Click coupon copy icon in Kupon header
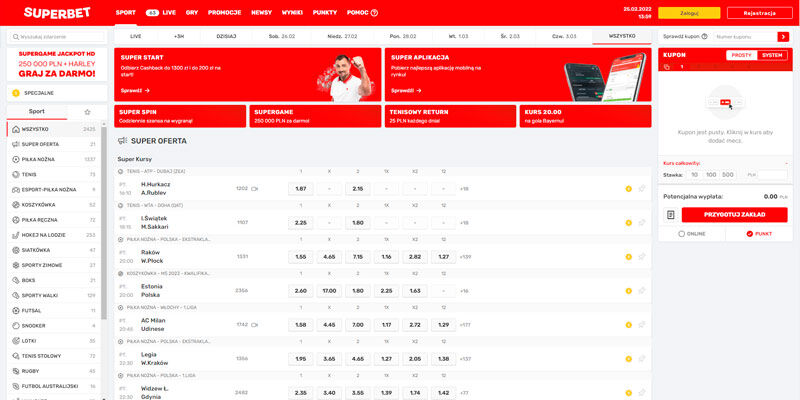The width and height of the screenshot is (800, 400). tap(667, 67)
